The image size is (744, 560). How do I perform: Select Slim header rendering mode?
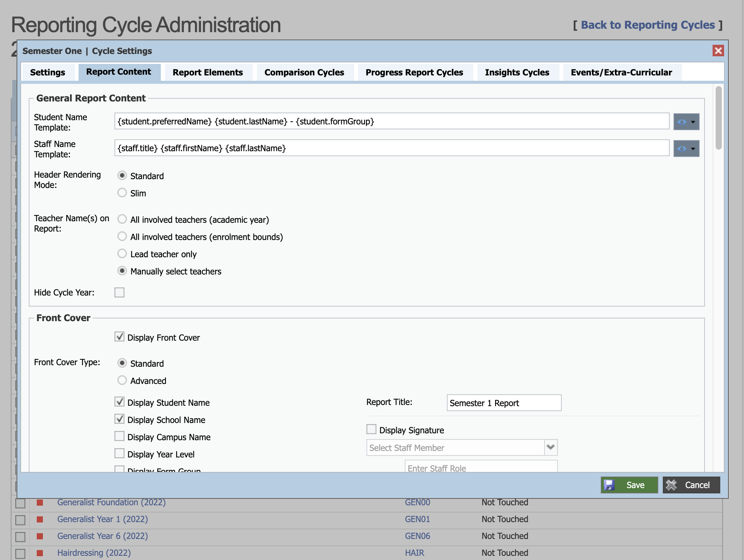122,193
